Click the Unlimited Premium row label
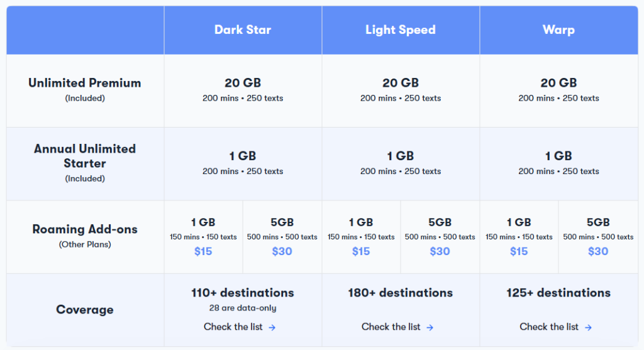The image size is (644, 350). [x=85, y=83]
